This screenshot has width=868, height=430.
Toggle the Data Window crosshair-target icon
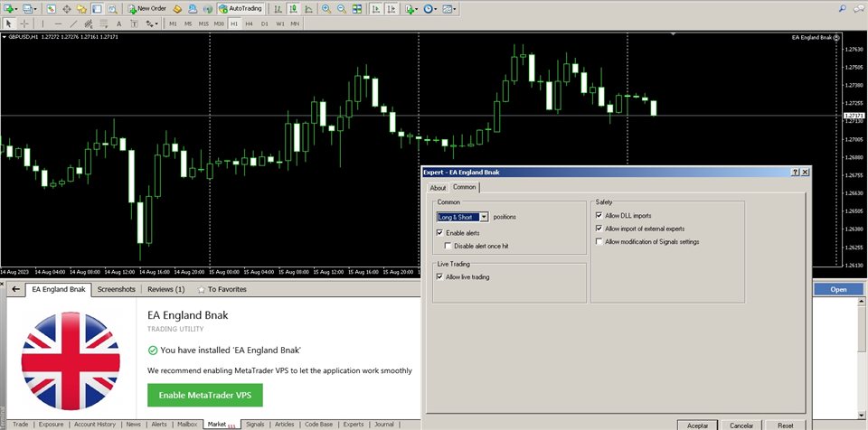(x=66, y=9)
